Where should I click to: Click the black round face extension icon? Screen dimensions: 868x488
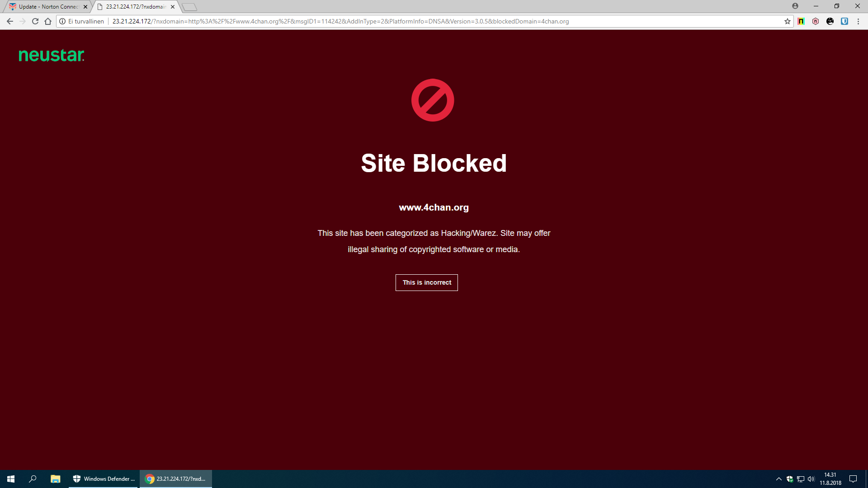(830, 21)
